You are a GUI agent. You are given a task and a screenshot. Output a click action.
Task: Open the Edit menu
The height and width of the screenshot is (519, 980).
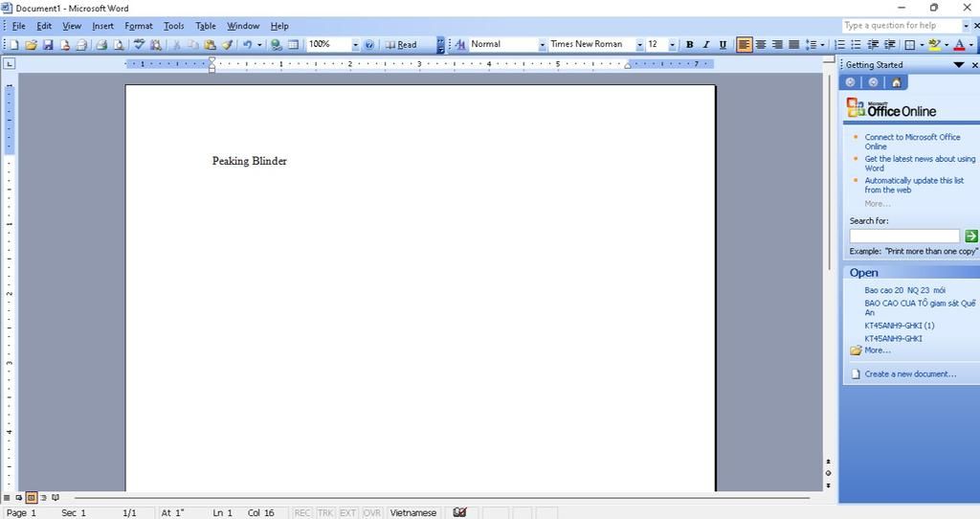pos(44,26)
